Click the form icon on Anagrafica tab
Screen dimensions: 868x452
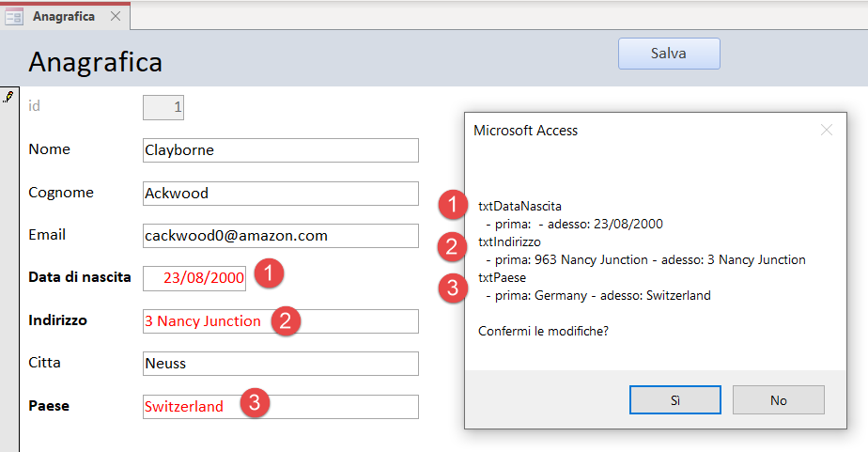(14, 17)
